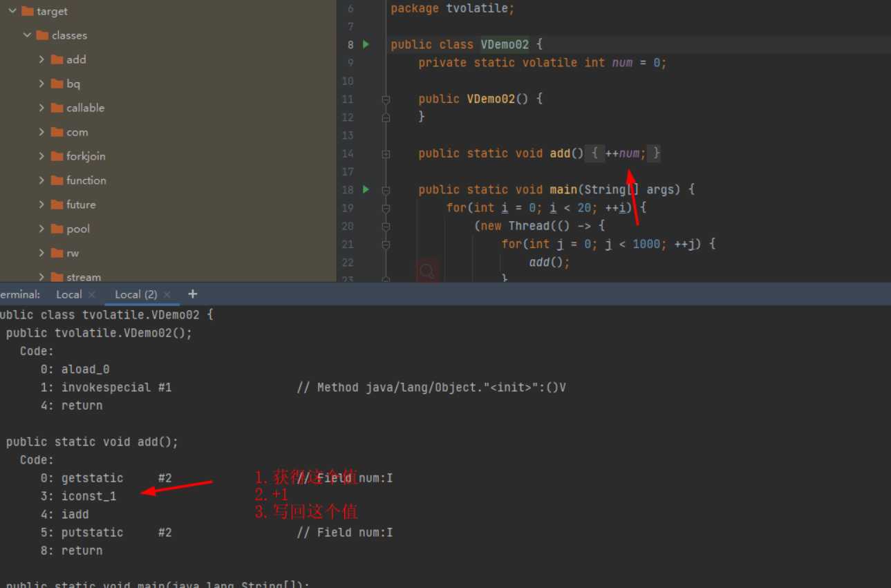The height and width of the screenshot is (588, 891).
Task: Click the stream folder icon
Action: (x=57, y=277)
